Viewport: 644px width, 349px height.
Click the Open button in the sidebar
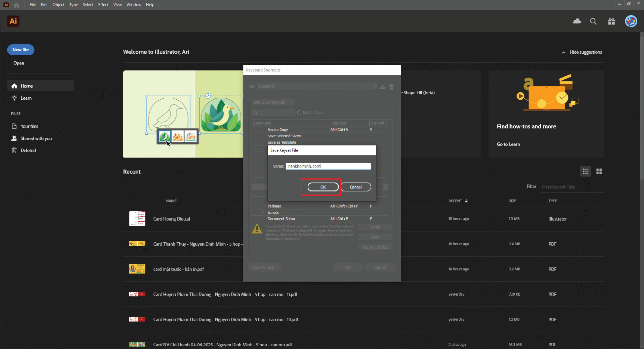[x=19, y=63]
